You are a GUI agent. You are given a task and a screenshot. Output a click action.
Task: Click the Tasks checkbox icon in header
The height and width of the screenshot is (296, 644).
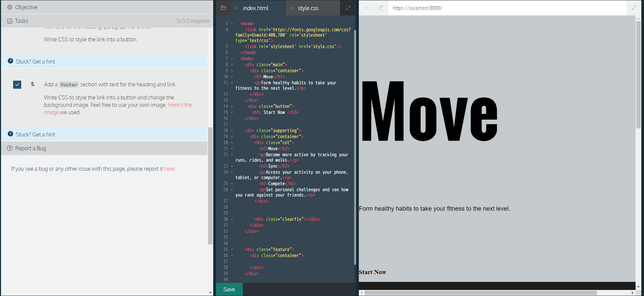coord(10,21)
